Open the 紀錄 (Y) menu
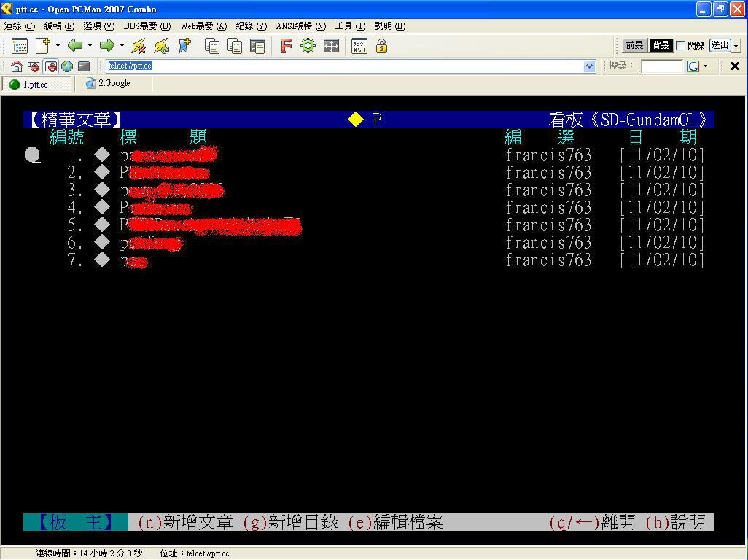 coord(252,26)
